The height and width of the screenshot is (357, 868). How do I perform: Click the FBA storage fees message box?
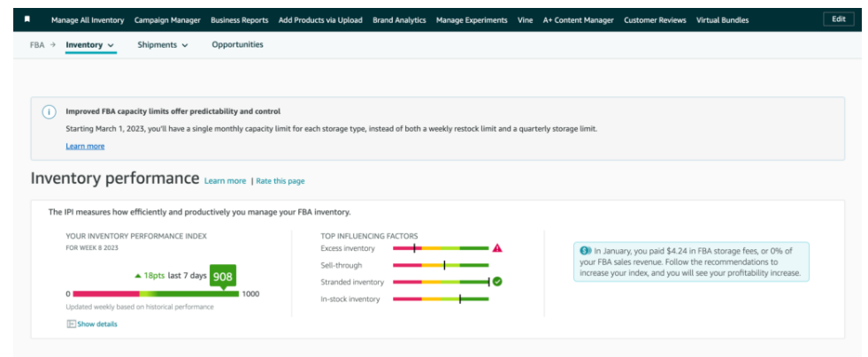pos(691,262)
